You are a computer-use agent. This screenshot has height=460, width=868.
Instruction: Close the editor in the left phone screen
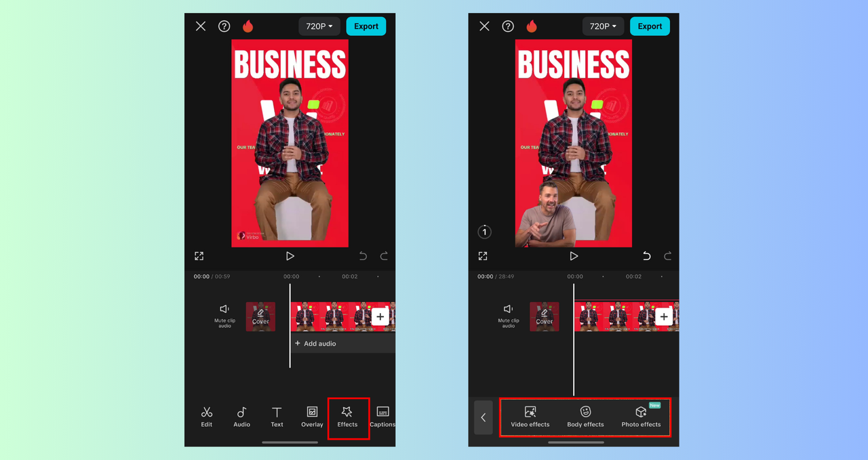coord(201,26)
